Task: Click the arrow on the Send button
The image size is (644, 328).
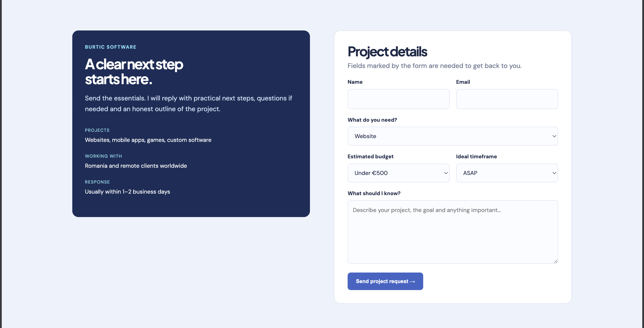Action: point(412,282)
